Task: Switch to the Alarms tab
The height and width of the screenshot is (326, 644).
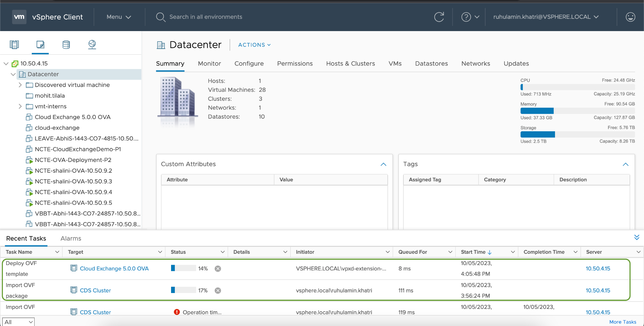Action: point(71,238)
